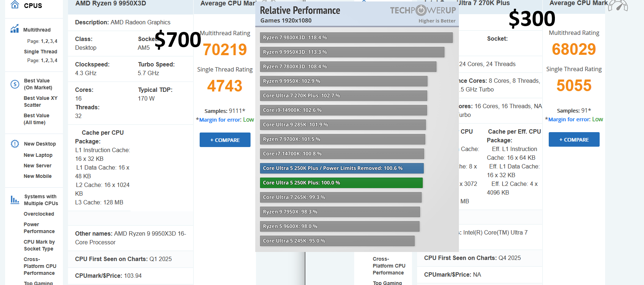Click the Ryzen 7 7800X3D 108.4 % bar

point(348,66)
